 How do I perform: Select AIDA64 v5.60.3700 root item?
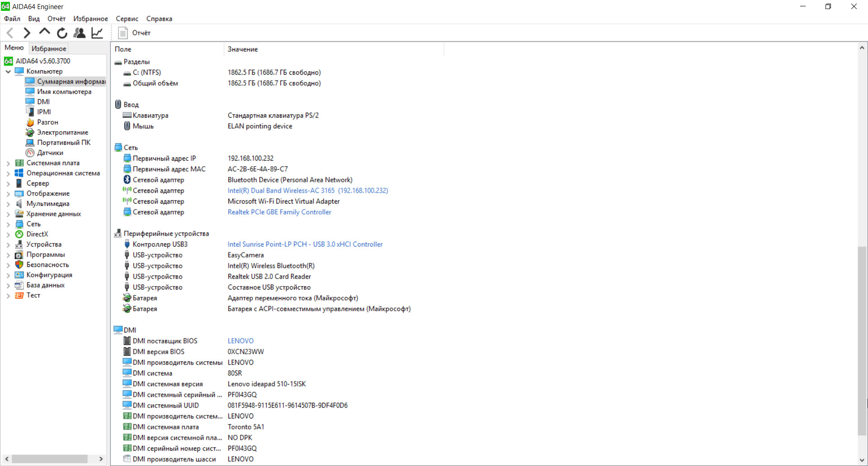[43, 61]
